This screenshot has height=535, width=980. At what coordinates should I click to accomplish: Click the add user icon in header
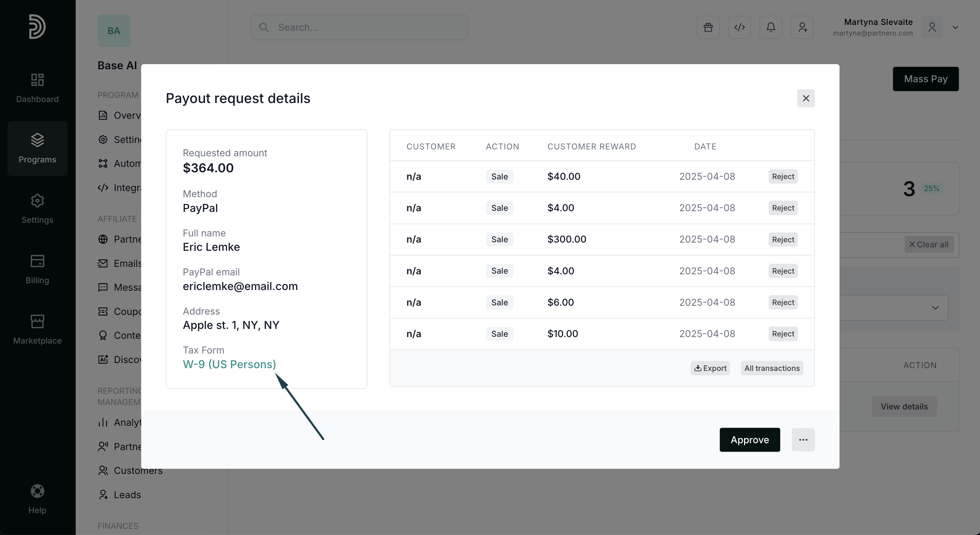point(802,27)
